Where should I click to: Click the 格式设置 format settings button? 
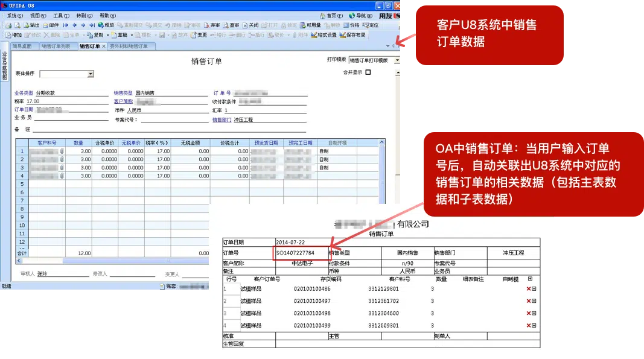(x=324, y=36)
